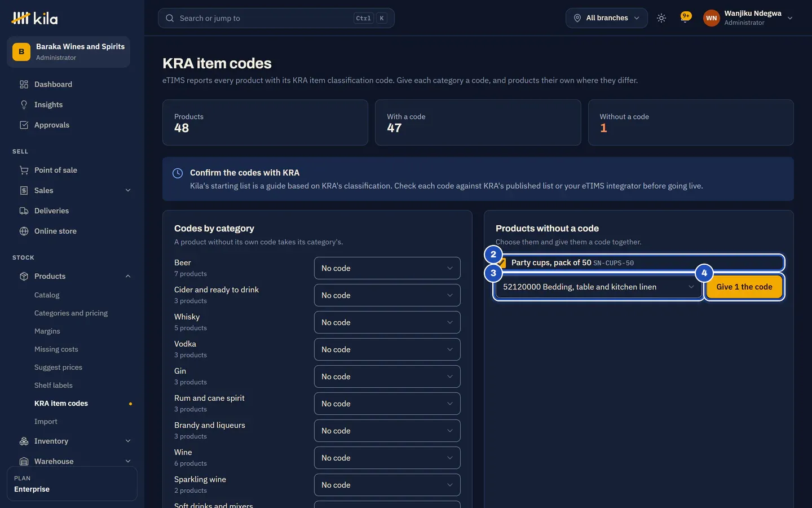
Task: Open Online store globe icon
Action: click(24, 231)
